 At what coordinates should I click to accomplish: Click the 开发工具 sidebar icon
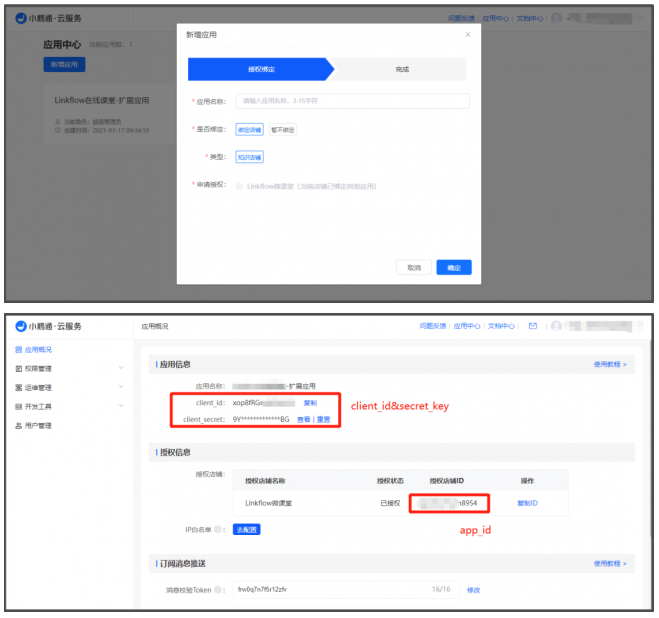pos(18,406)
